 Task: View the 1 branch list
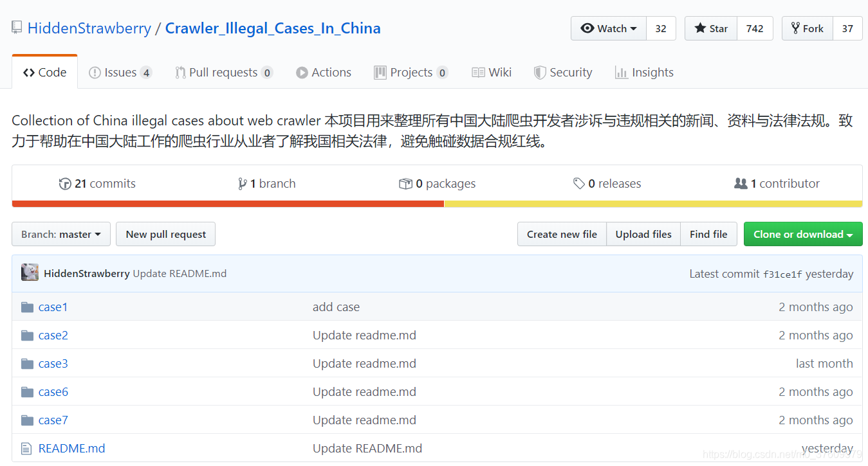(267, 184)
